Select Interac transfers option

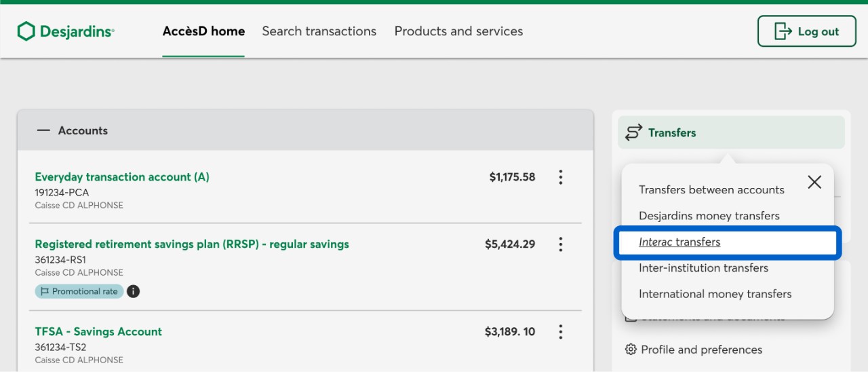(679, 242)
